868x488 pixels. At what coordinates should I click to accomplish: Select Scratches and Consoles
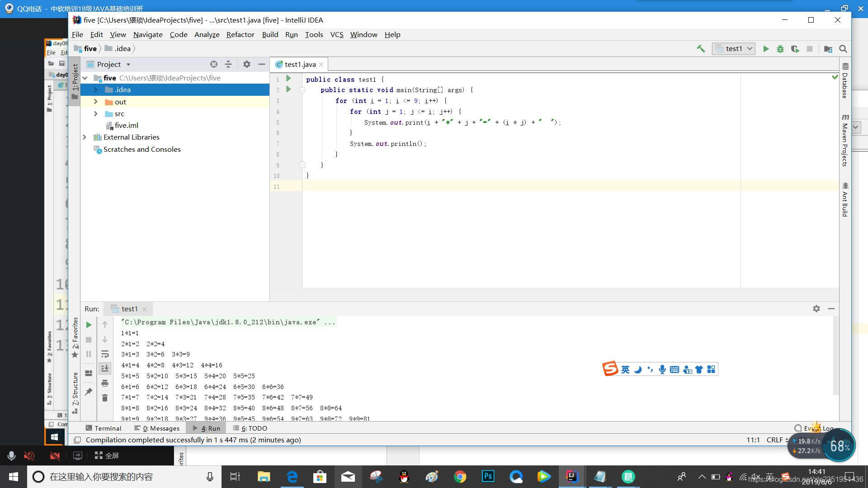pyautogui.click(x=142, y=149)
